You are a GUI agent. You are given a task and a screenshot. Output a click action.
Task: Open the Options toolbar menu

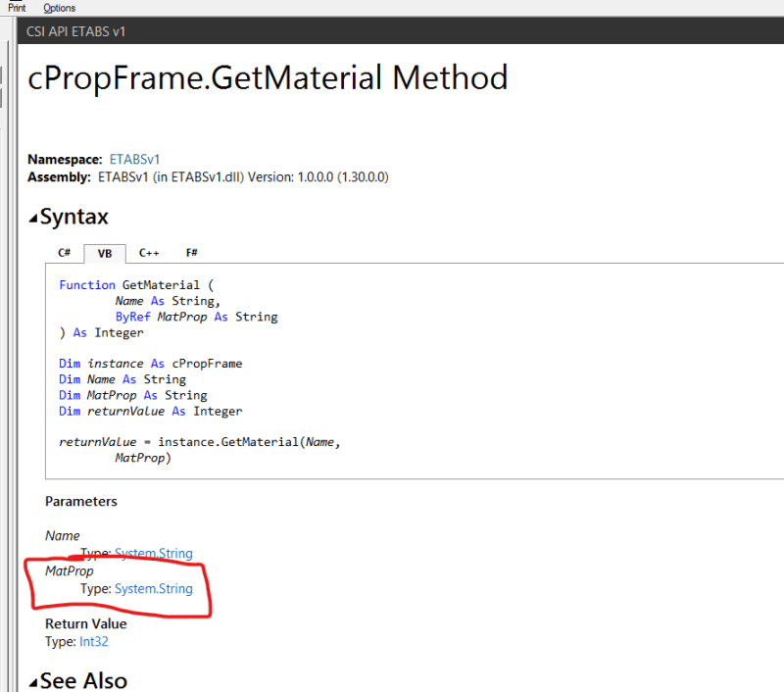click(x=59, y=8)
